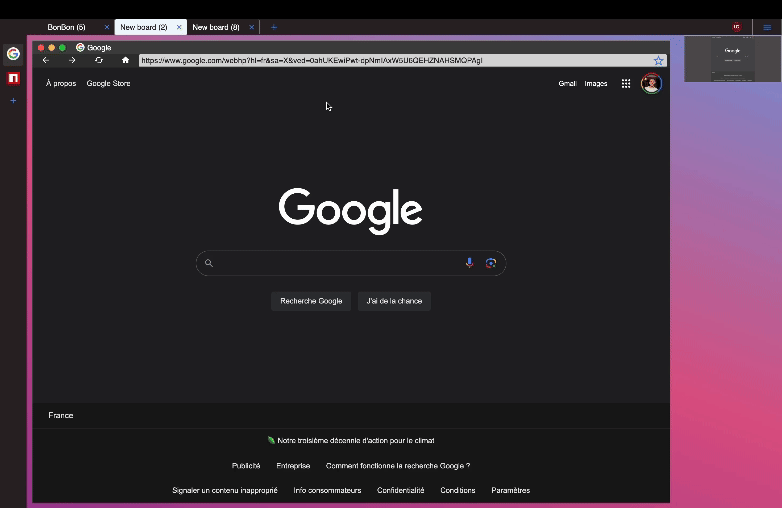Close the New board (2) tab
Viewport: 782px width, 508px height.
179,27
